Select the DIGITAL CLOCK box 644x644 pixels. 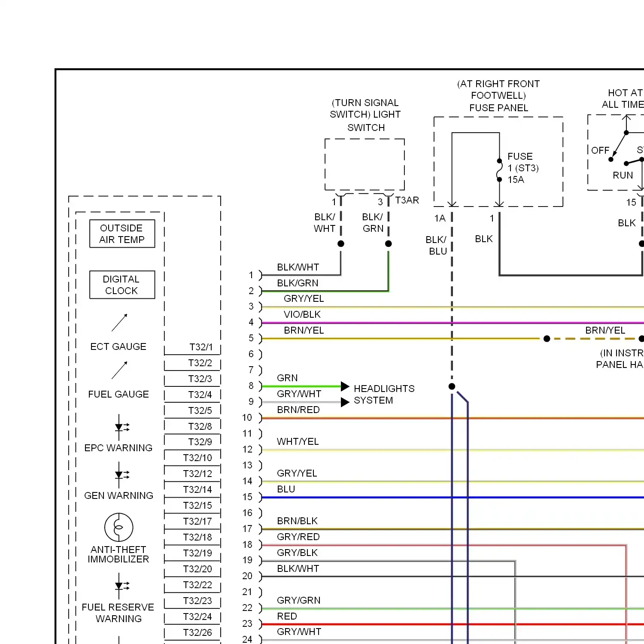[122, 285]
